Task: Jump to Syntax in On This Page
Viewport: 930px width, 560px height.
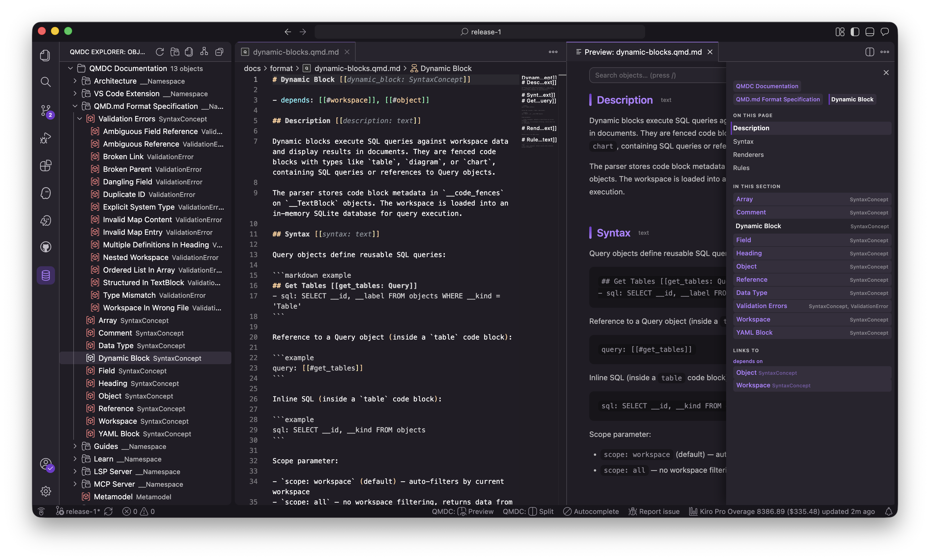Action: pos(743,141)
